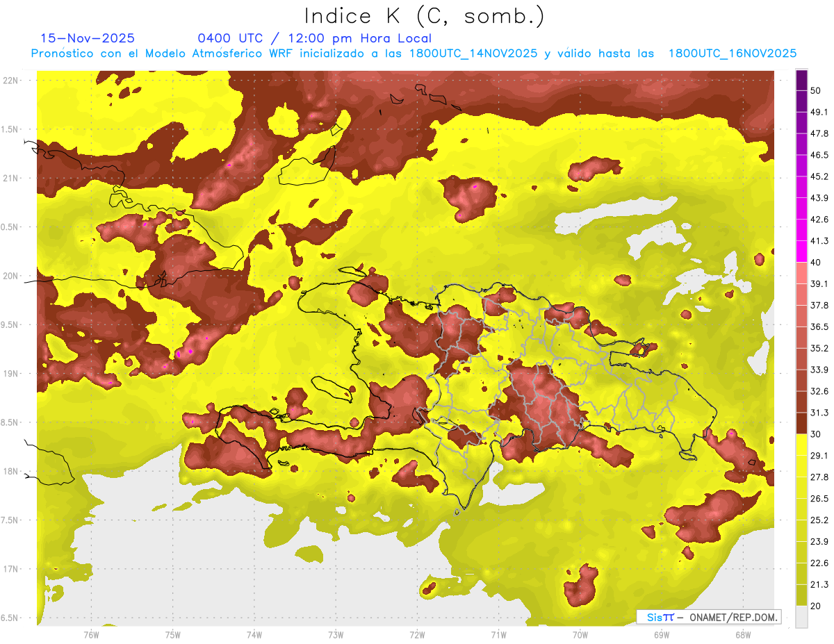Viewport: 834px width, 644px height.
Task: Click the colorbar label '29.1'
Action: [x=819, y=456]
